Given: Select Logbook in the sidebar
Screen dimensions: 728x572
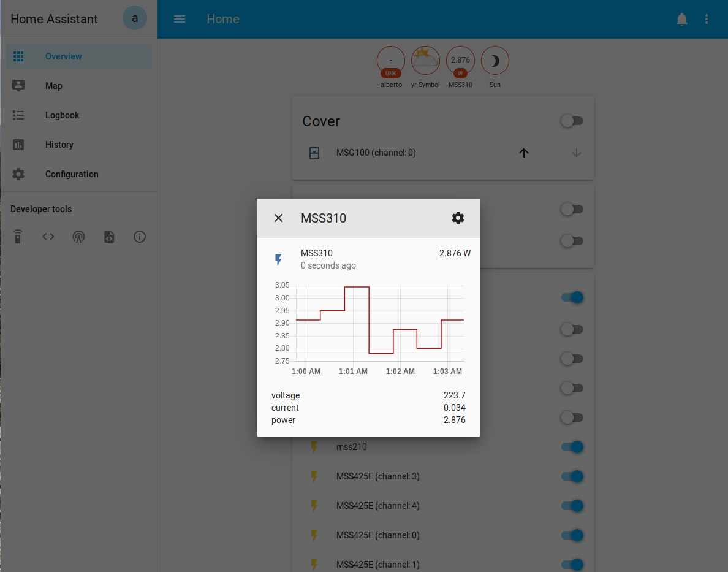Looking at the screenshot, I should click(x=79, y=115).
